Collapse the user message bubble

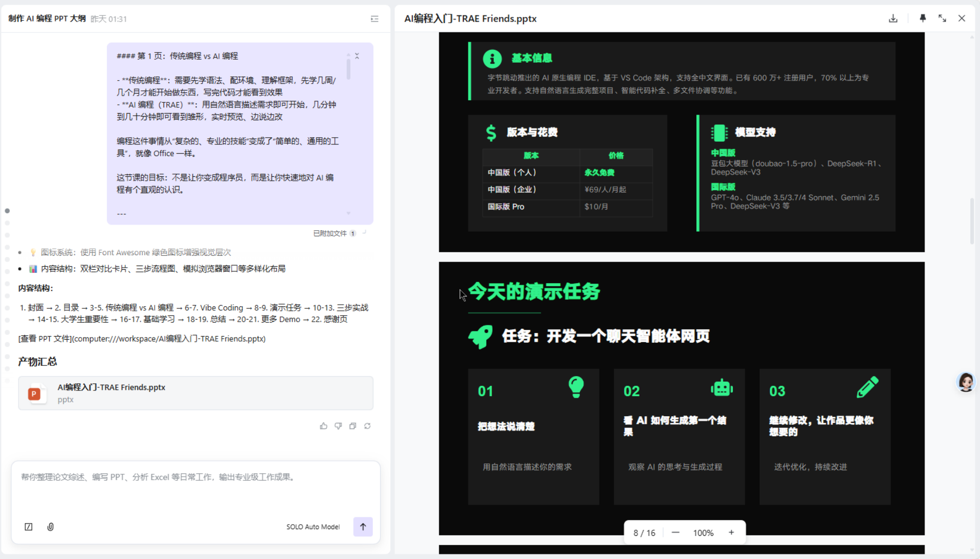(357, 56)
